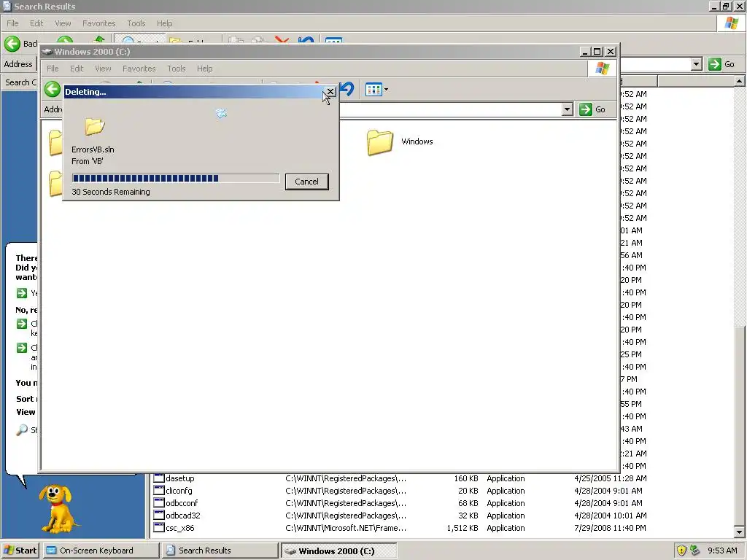This screenshot has height=560, width=747.
Task: Cancel the file deletion in progress
Action: coord(307,182)
